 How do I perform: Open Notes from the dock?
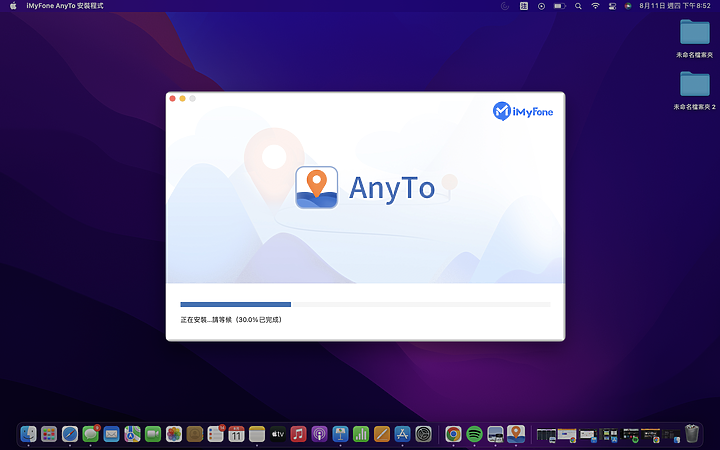tap(257, 433)
